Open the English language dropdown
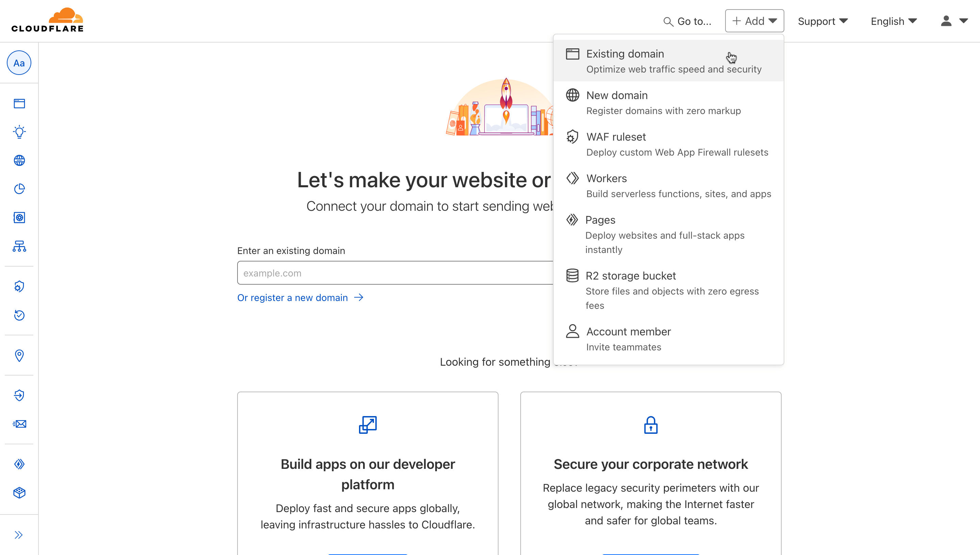The image size is (980, 555). pos(894,21)
